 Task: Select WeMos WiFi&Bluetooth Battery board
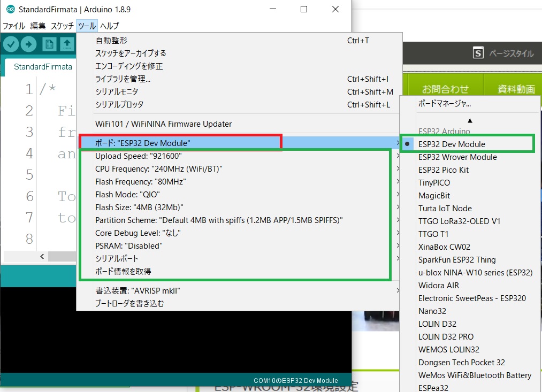click(470, 375)
